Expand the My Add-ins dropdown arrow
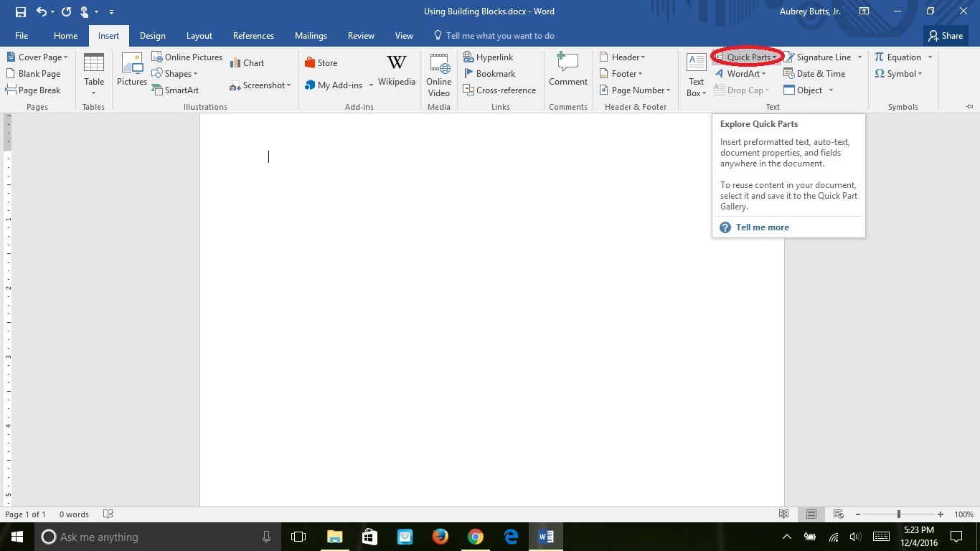Image resolution: width=980 pixels, height=551 pixels. pyautogui.click(x=371, y=85)
